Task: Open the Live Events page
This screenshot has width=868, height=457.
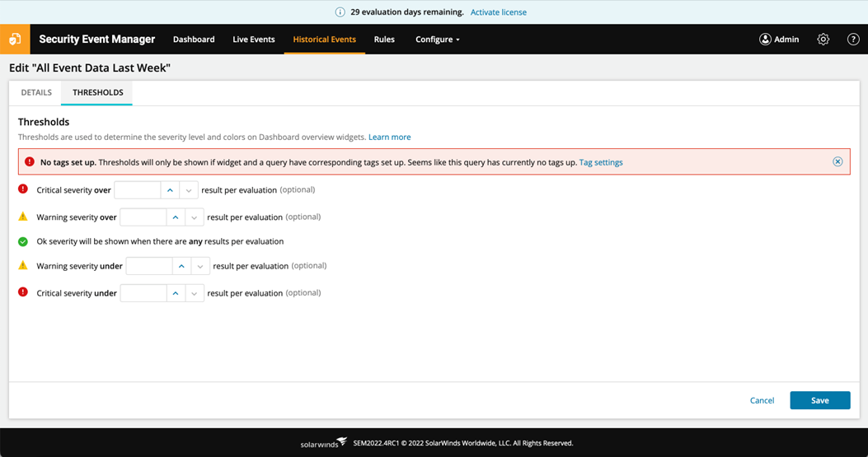Action: point(254,40)
